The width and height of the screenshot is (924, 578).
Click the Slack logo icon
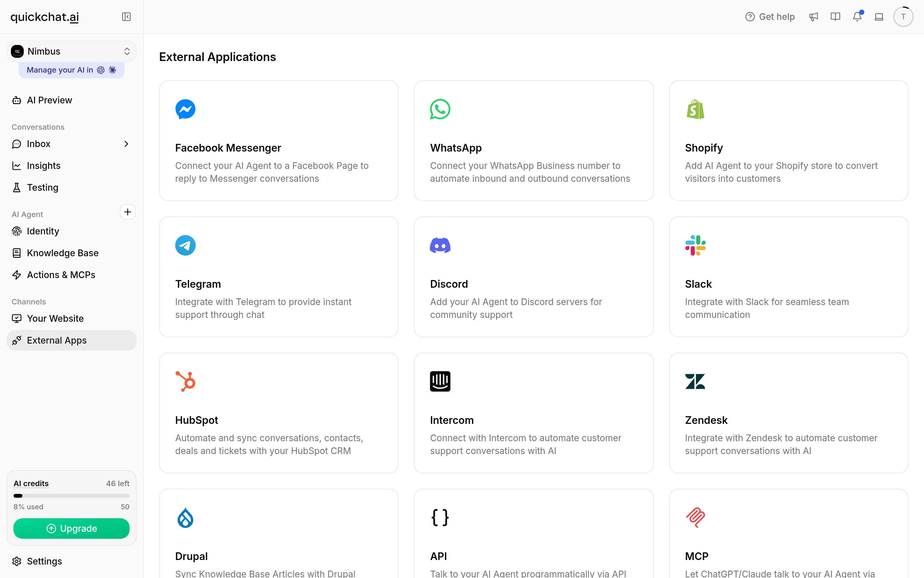695,245
